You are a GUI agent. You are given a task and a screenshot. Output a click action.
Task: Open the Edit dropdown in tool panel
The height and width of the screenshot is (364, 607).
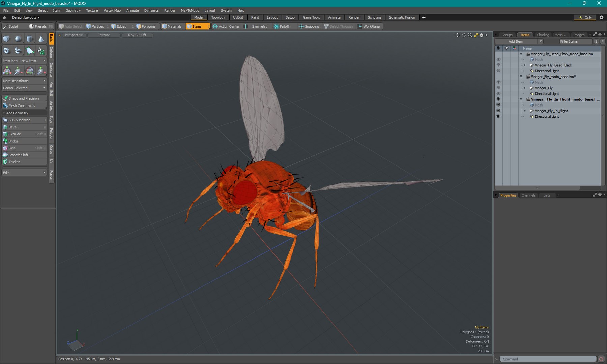pos(24,173)
